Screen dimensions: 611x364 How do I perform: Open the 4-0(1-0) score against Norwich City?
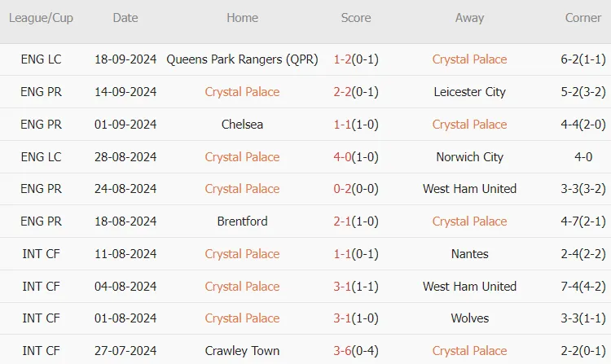356,157
